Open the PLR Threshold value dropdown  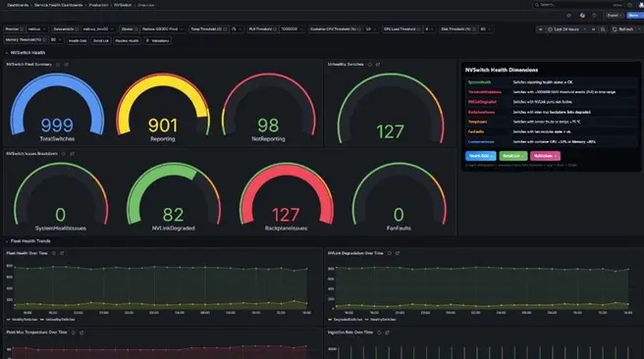292,29
